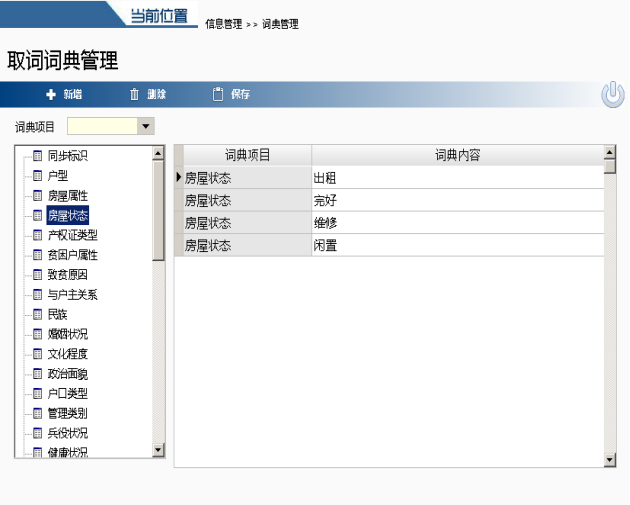Click the icon beside 产权证类型
This screenshot has height=505, width=630.
point(37,235)
